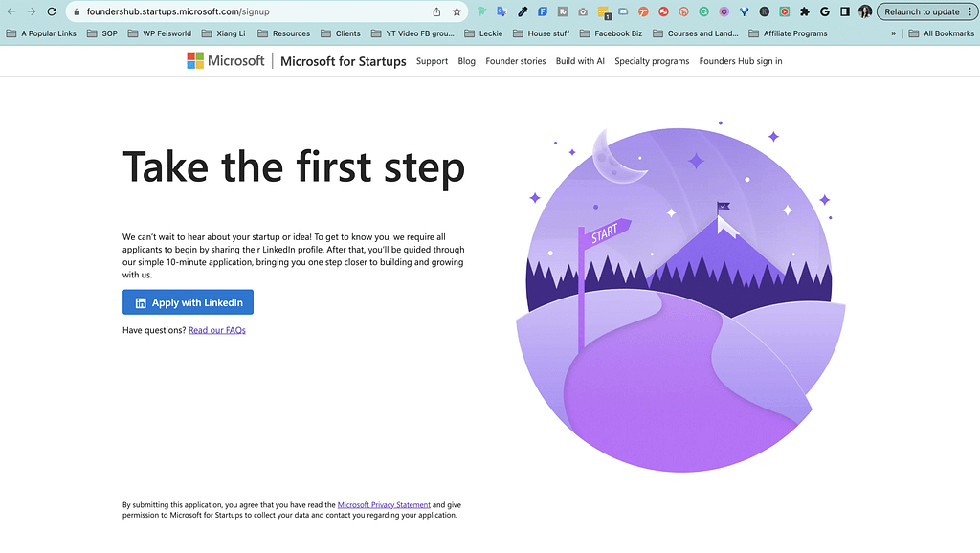Open the yellow extension with badge 1
This screenshot has width=980, height=553.
603,11
